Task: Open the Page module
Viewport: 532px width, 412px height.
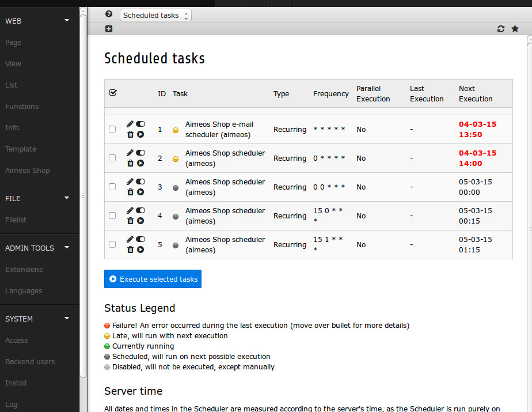Action: (13, 43)
